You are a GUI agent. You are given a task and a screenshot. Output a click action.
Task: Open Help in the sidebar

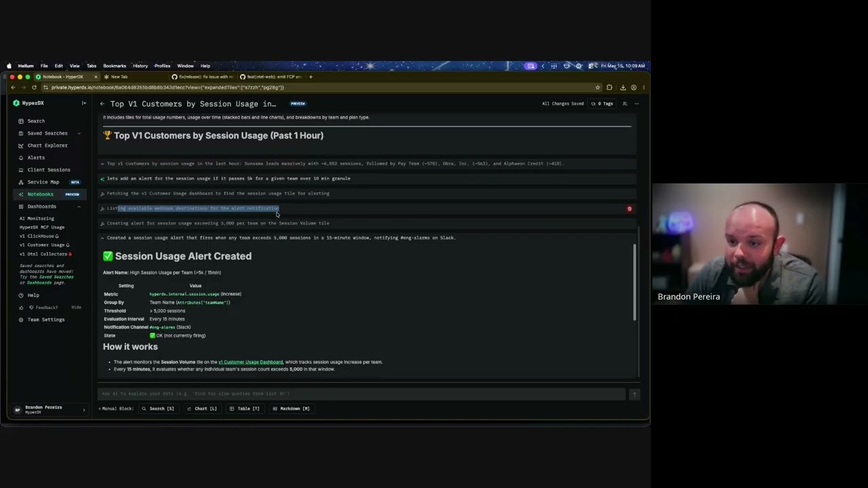33,296
